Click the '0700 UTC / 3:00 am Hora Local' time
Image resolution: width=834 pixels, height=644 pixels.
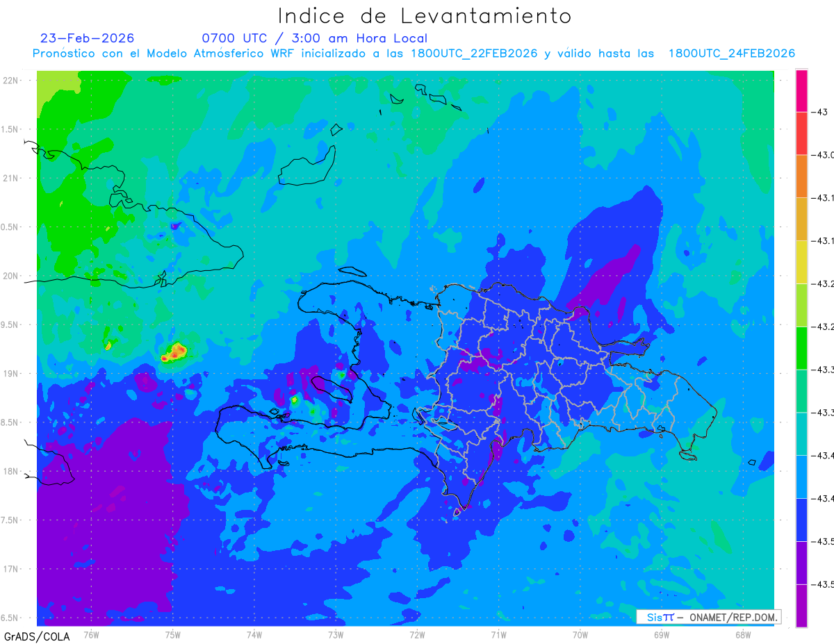pos(314,38)
